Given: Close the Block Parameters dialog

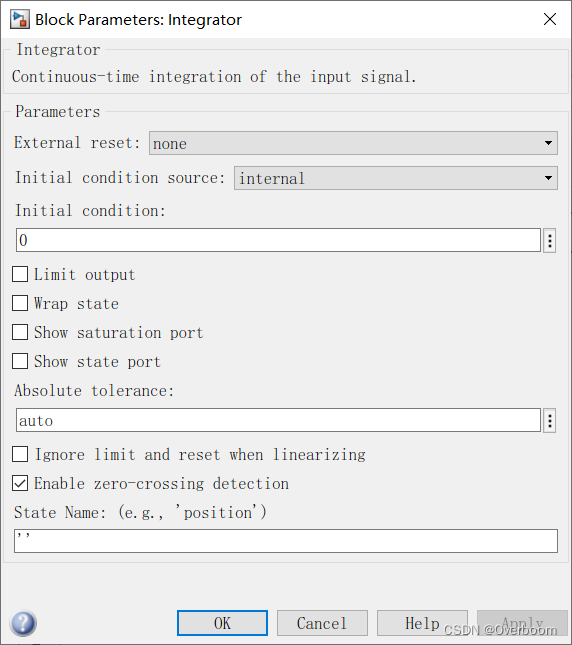Looking at the screenshot, I should (x=550, y=19).
